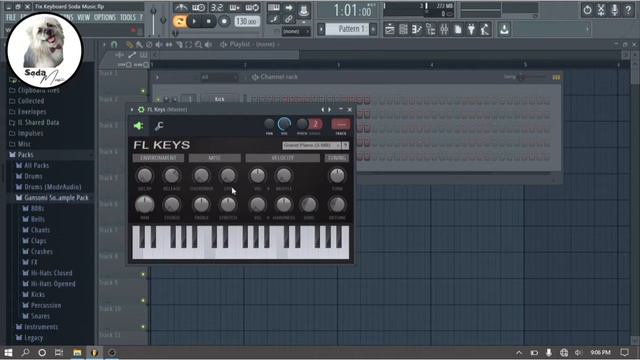Collapse the Packs folder in browser

(25, 155)
